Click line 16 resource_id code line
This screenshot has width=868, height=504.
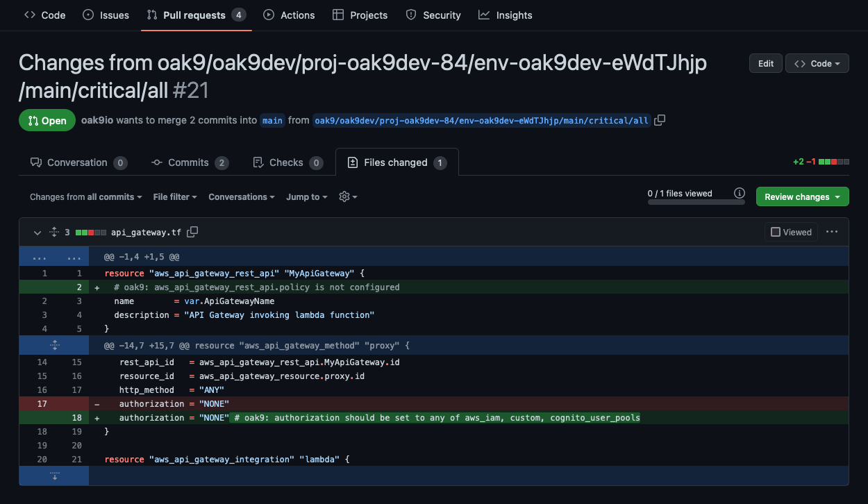242,376
